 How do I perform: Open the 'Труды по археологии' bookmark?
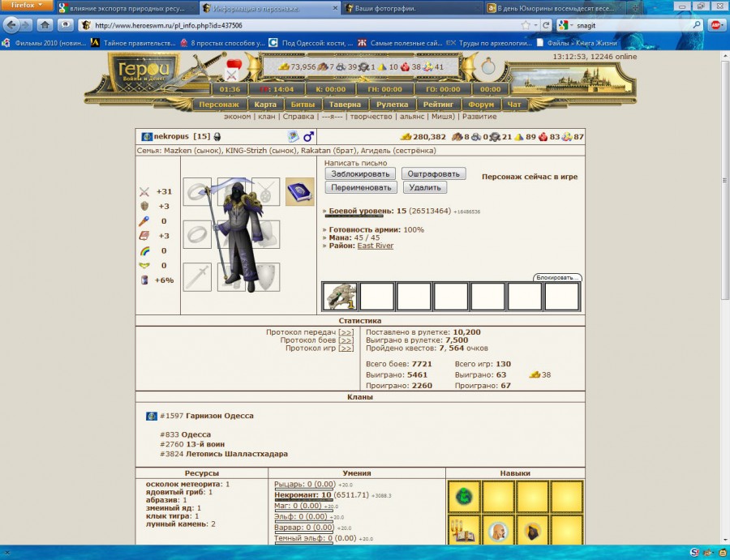[489, 43]
